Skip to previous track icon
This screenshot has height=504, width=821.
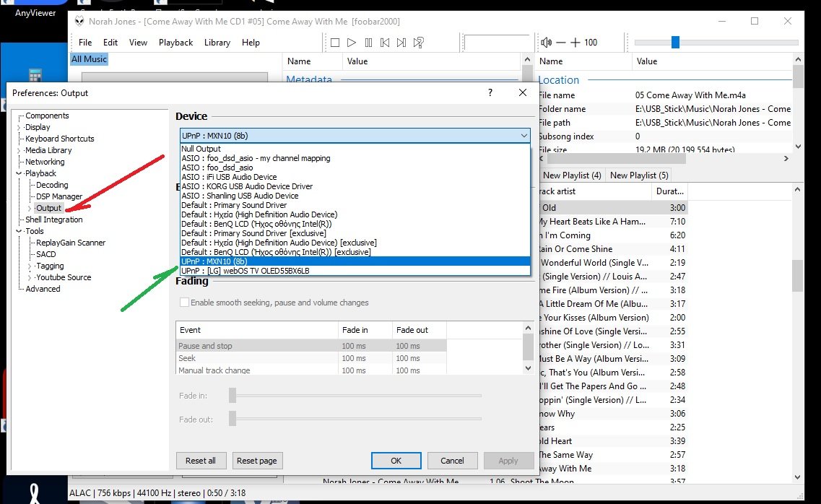coord(385,42)
